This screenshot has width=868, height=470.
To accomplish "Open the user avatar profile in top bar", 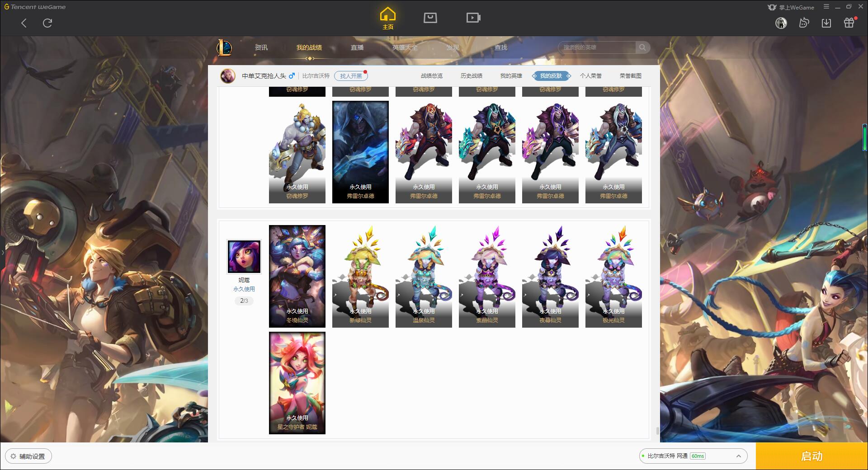I will point(781,23).
